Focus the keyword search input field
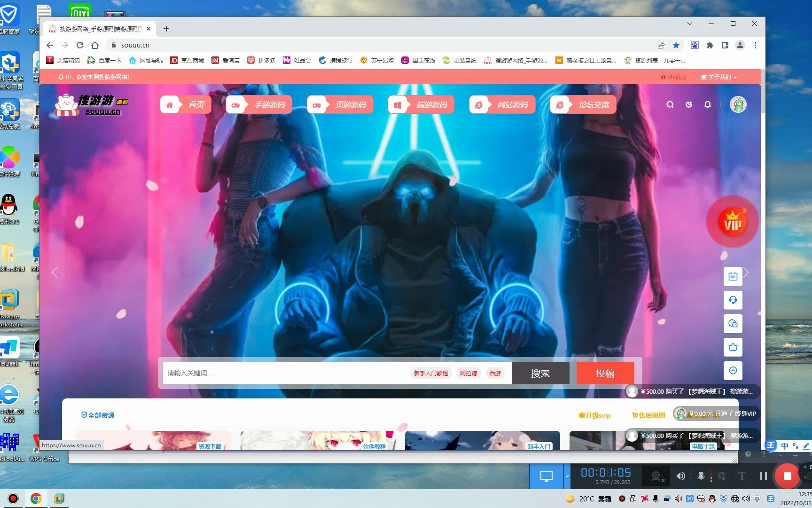This screenshot has height=508, width=812. (287, 373)
